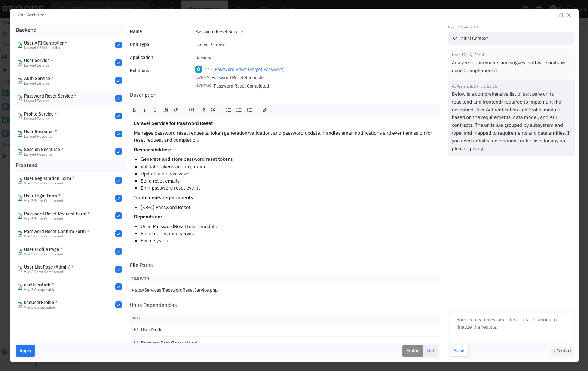The height and width of the screenshot is (371, 588).
Task: Click User API Controller file icon
Action: (x=20, y=45)
